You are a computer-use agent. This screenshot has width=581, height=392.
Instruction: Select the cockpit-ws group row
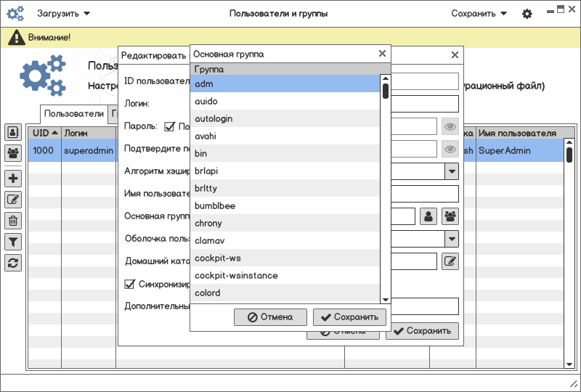coord(285,258)
